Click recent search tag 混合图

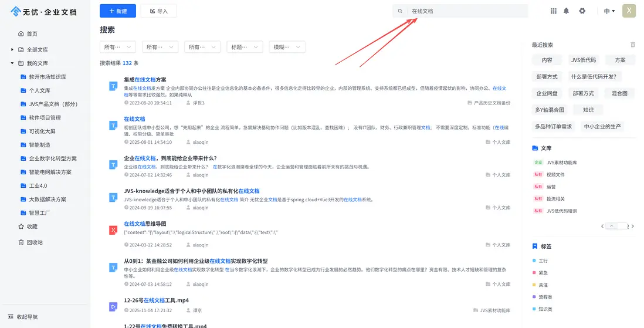619,93
